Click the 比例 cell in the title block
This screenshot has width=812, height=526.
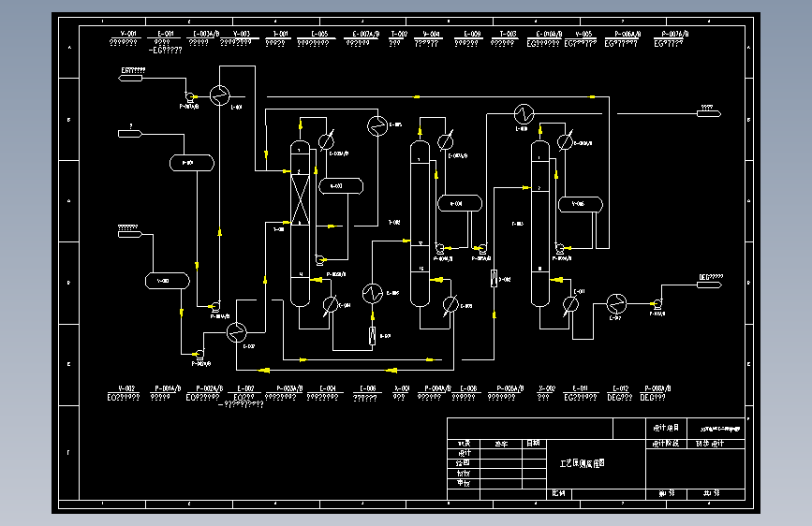[x=559, y=493]
